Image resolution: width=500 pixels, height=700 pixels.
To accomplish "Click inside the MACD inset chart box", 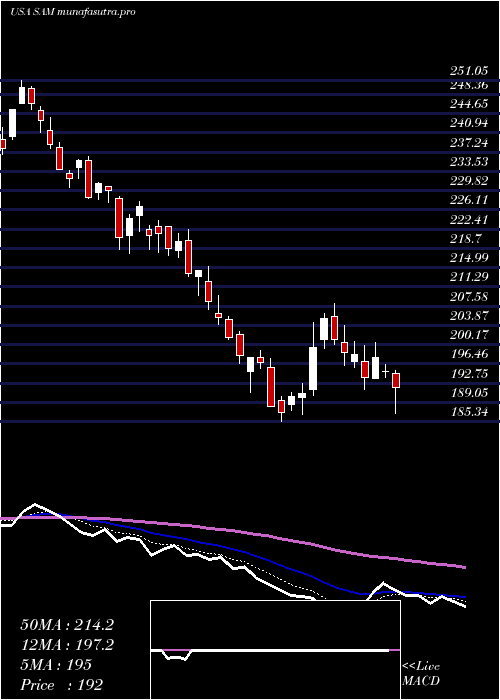I will pyautogui.click(x=275, y=650).
